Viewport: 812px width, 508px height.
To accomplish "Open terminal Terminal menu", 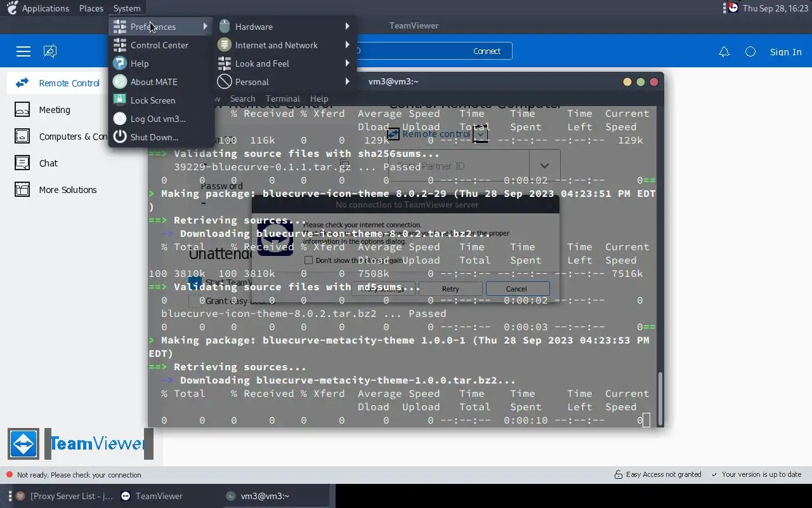I will coord(282,98).
